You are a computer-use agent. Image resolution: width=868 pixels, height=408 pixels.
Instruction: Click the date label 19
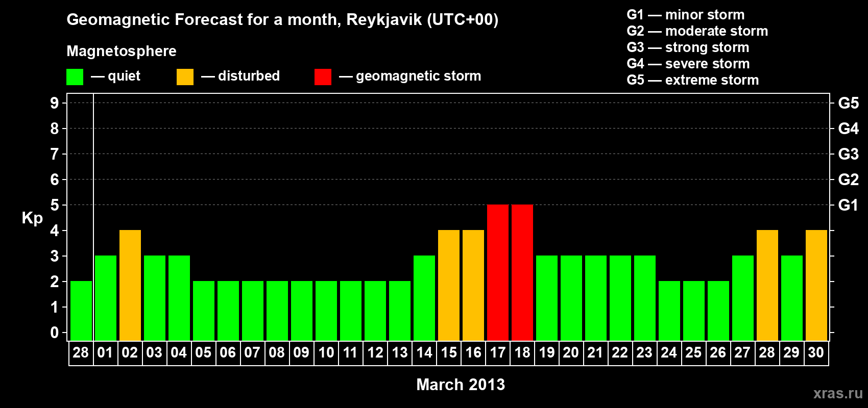tap(547, 353)
